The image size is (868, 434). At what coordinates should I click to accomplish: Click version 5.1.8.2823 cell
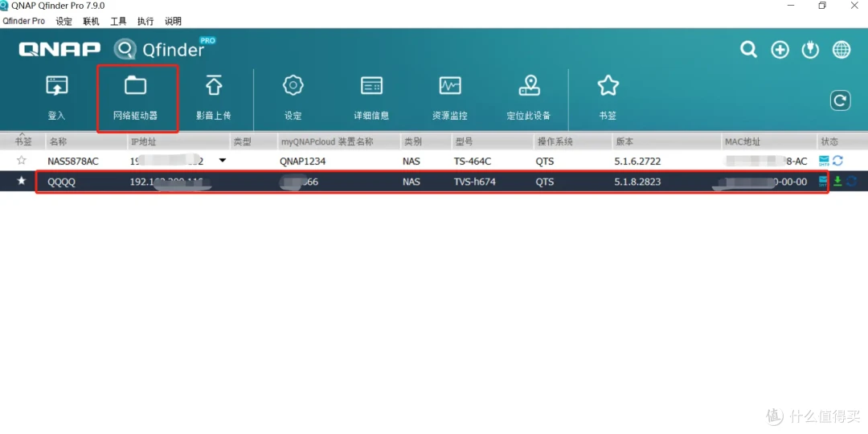click(637, 182)
